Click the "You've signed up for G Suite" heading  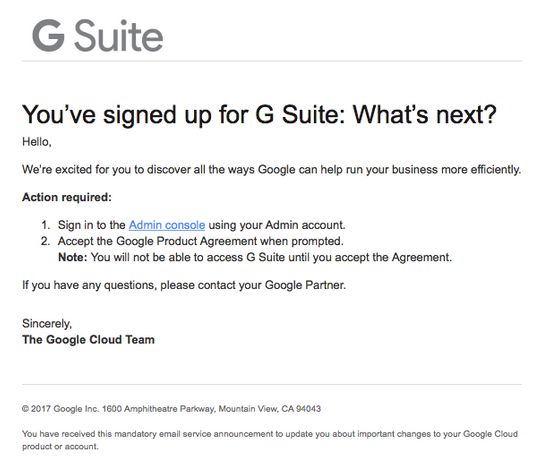tap(259, 115)
